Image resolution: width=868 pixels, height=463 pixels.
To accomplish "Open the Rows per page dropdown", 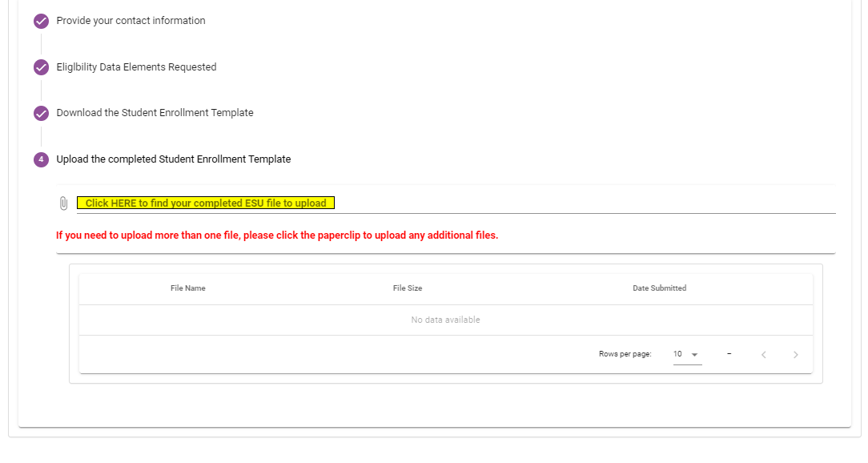I will (x=687, y=354).
